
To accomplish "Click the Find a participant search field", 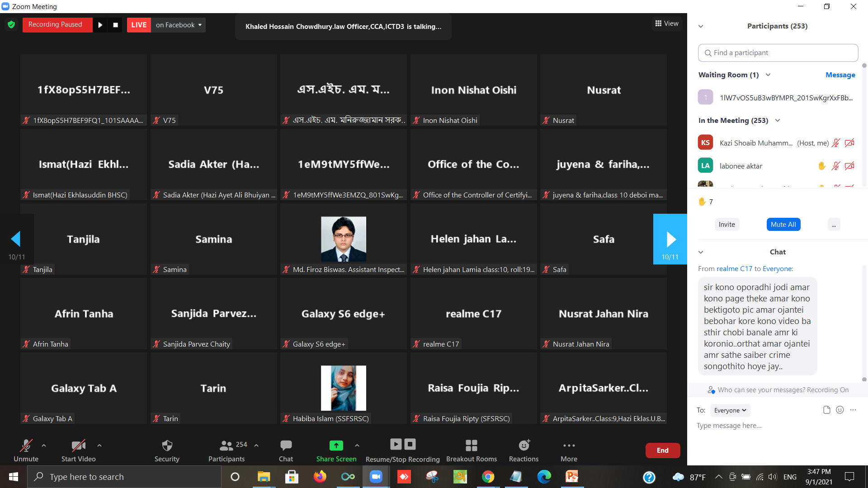I will point(778,53).
